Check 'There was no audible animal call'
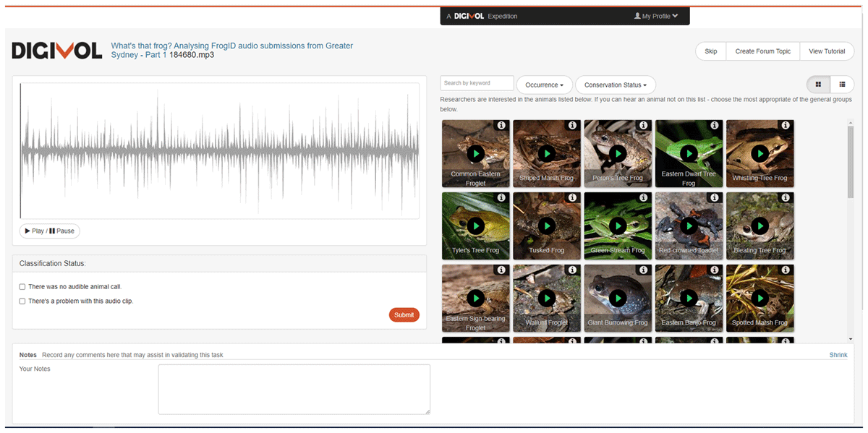This screenshot has height=433, width=868. [22, 287]
